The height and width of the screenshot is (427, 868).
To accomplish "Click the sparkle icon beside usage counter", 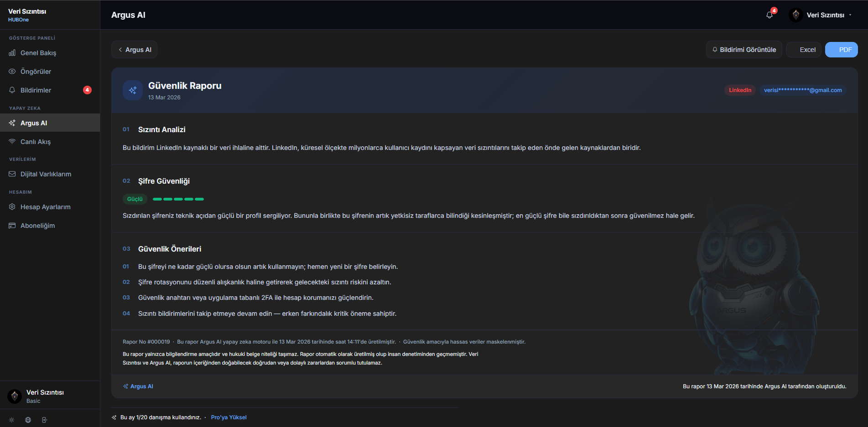I will (114, 417).
